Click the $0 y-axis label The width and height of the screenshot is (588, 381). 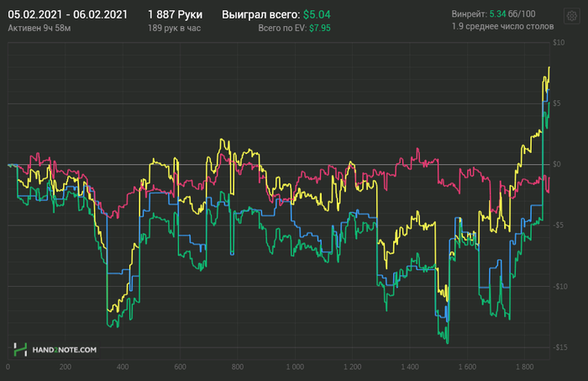click(557, 164)
